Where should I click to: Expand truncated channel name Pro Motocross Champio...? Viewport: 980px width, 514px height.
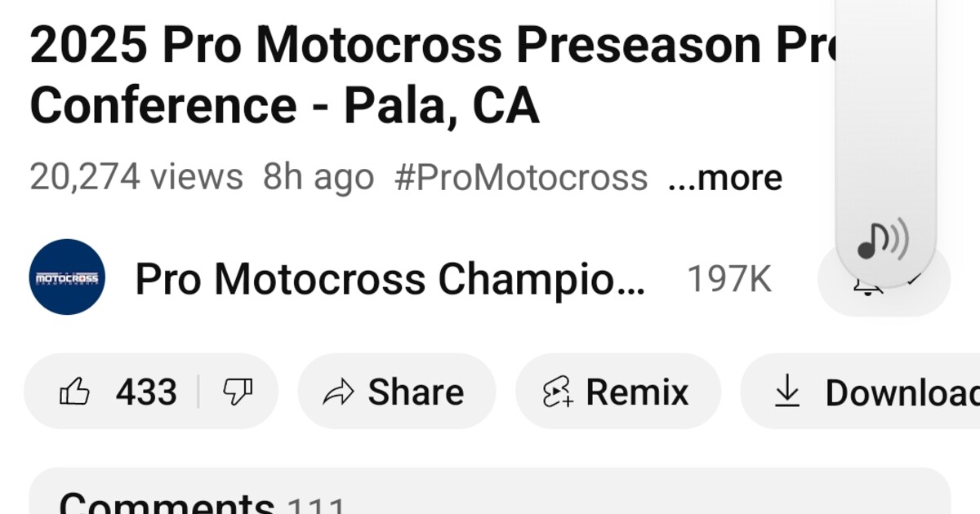(x=390, y=279)
